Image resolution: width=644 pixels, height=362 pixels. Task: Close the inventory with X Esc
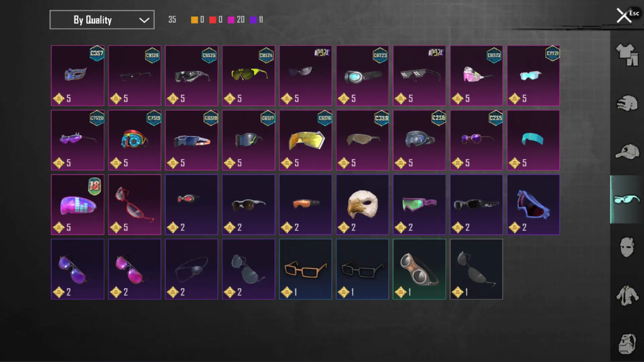click(627, 15)
